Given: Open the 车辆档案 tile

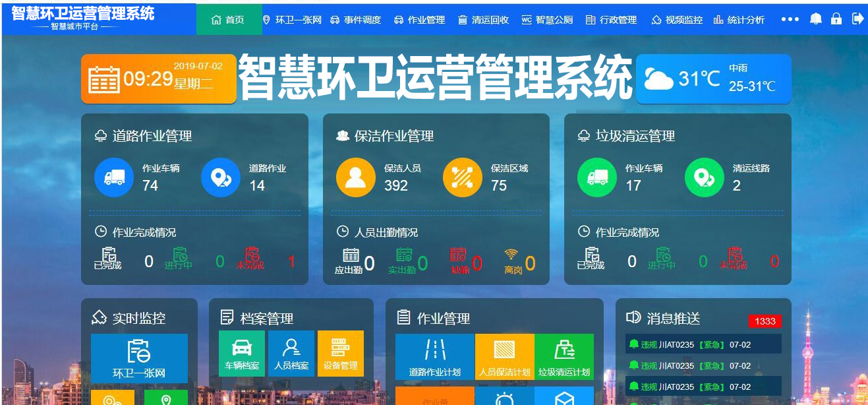Looking at the screenshot, I should tap(242, 354).
